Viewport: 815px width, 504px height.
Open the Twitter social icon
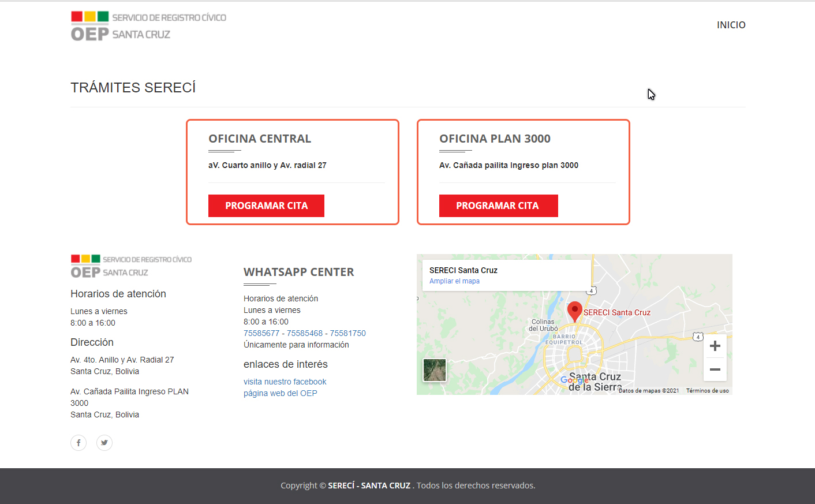point(104,443)
